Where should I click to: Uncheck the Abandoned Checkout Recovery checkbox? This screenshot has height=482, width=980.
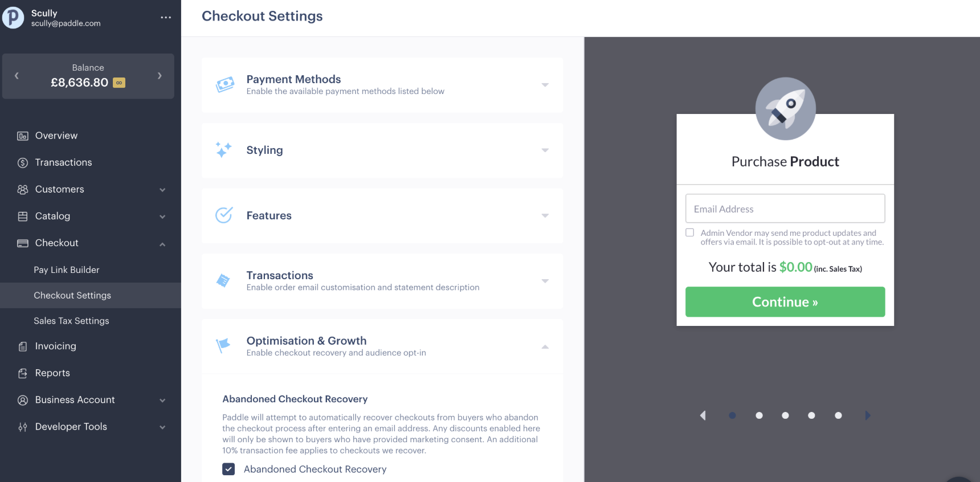click(x=228, y=469)
